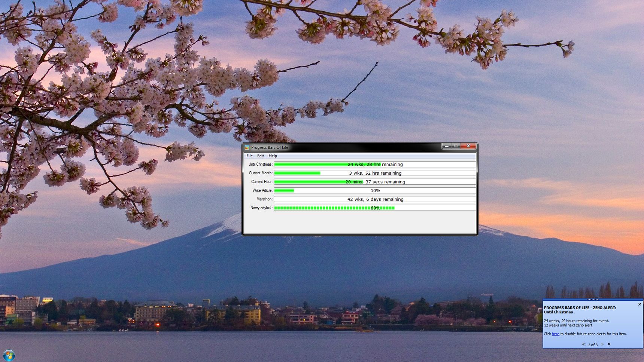Select the bar showing '24 wks, 28 hrs remaining'
Image resolution: width=644 pixels, height=362 pixels.
coord(375,164)
